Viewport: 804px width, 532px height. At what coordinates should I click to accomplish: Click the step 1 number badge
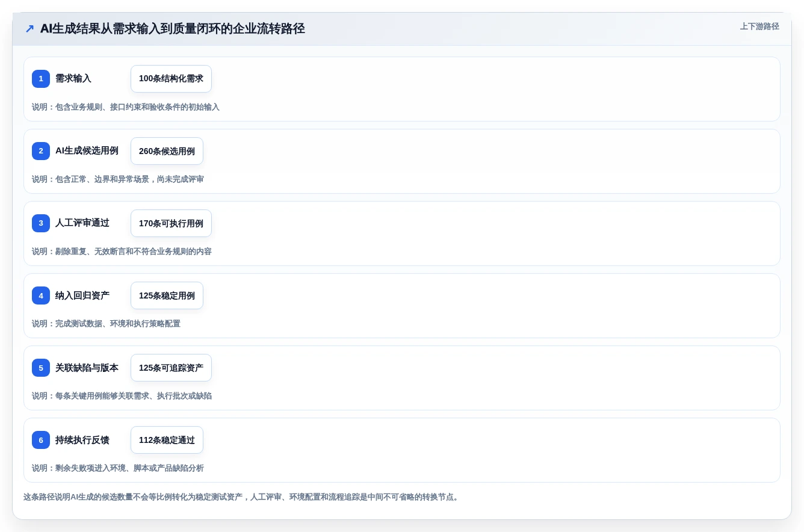click(41, 79)
